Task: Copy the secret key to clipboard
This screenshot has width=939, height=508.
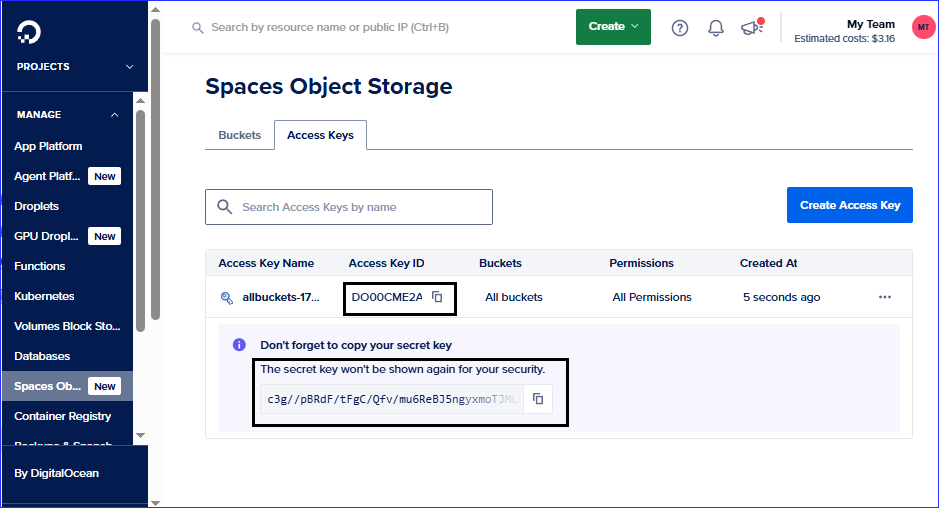Action: (538, 399)
